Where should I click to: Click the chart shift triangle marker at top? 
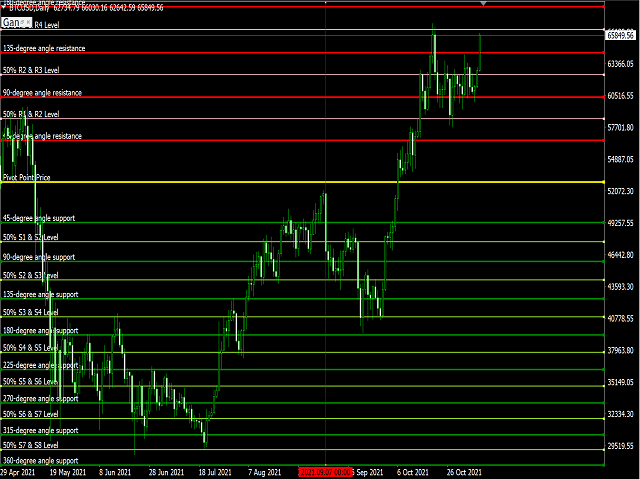coord(484,4)
